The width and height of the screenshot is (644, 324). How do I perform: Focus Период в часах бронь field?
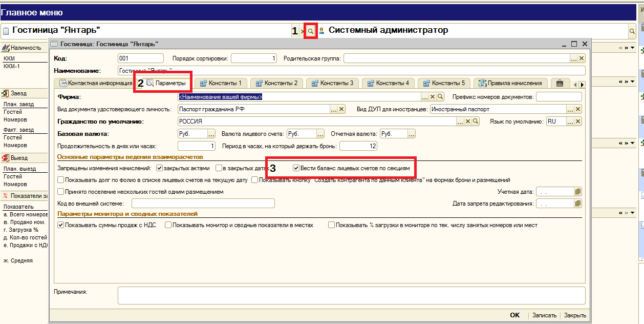pos(358,146)
